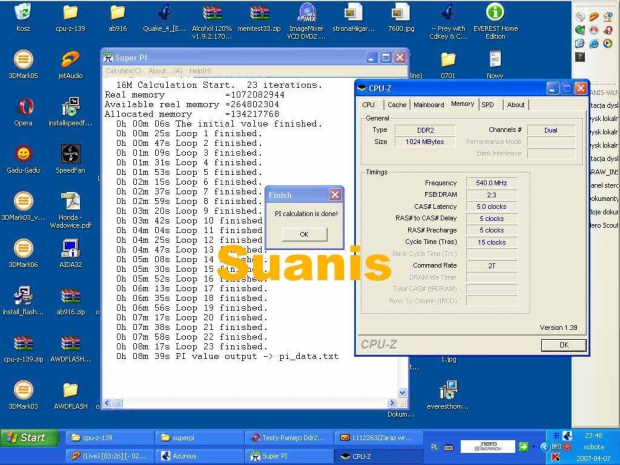This screenshot has height=465, width=620.
Task: Click the FSB:DRAM 2:3 value
Action: click(491, 195)
